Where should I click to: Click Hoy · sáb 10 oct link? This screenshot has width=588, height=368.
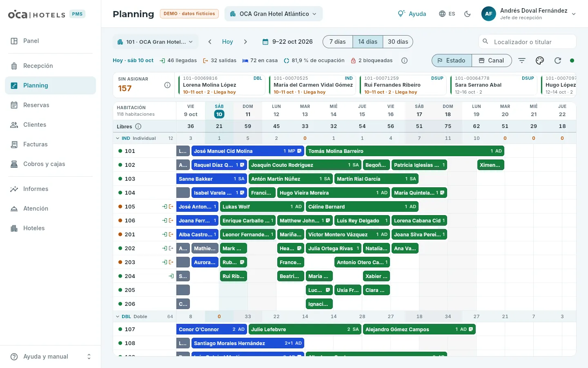[133, 61]
